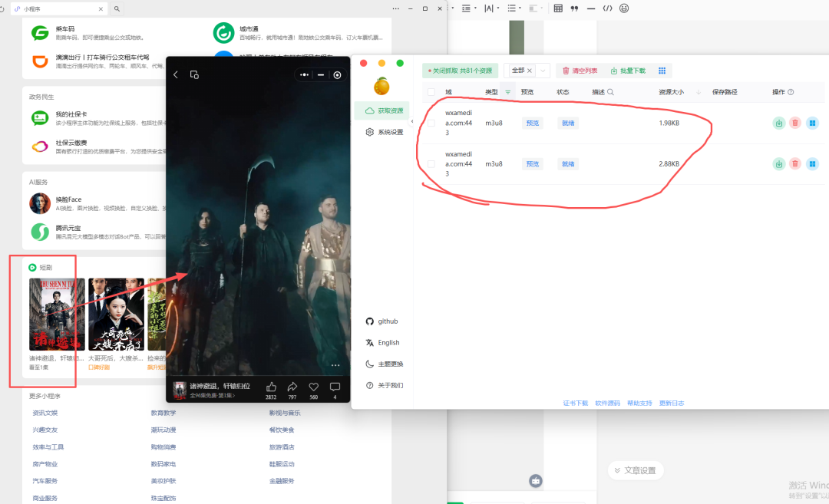Screen dimensions: 829x504
Task: Click the blue grid icon beside 批量下载
Action: pyautogui.click(x=662, y=71)
